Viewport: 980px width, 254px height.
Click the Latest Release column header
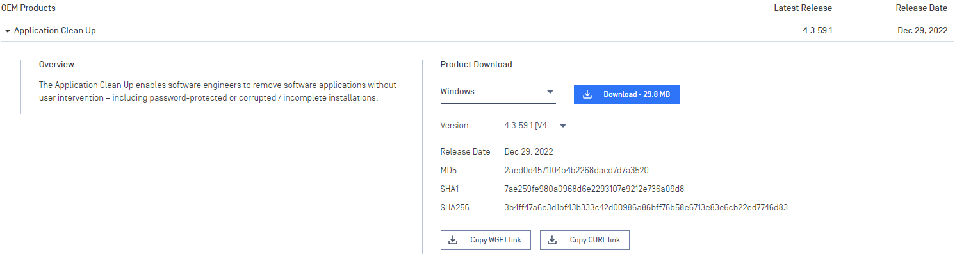tap(803, 8)
